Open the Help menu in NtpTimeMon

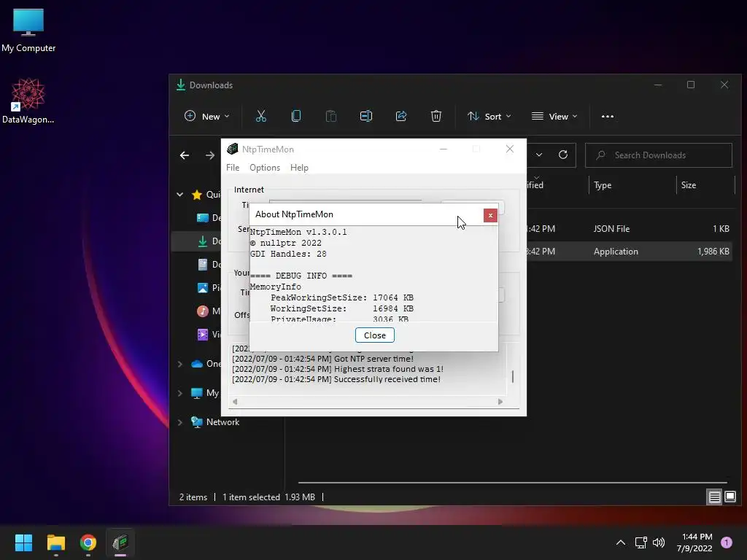[299, 168]
